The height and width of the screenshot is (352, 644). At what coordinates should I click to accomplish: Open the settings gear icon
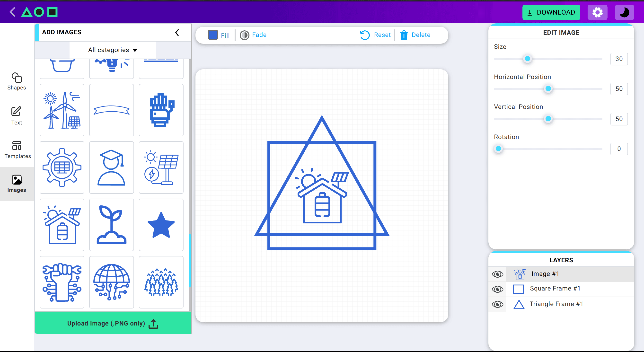tap(597, 12)
